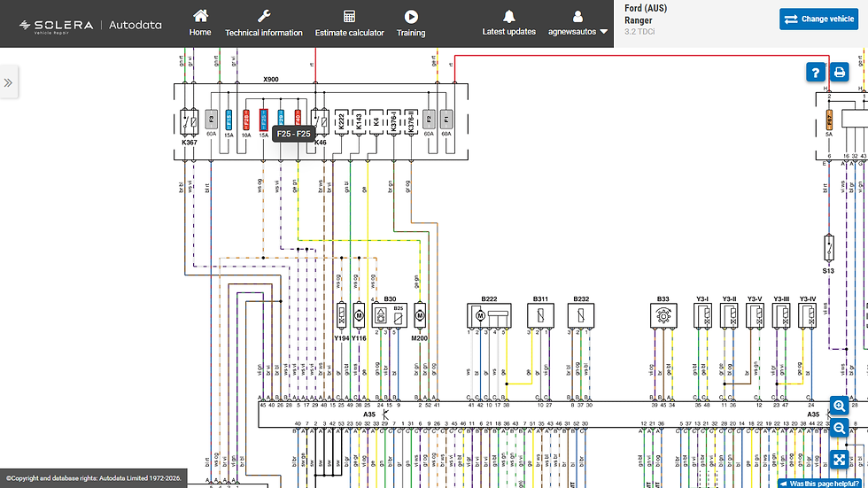The width and height of the screenshot is (868, 488).
Task: Select relay box K4
Action: (376, 121)
